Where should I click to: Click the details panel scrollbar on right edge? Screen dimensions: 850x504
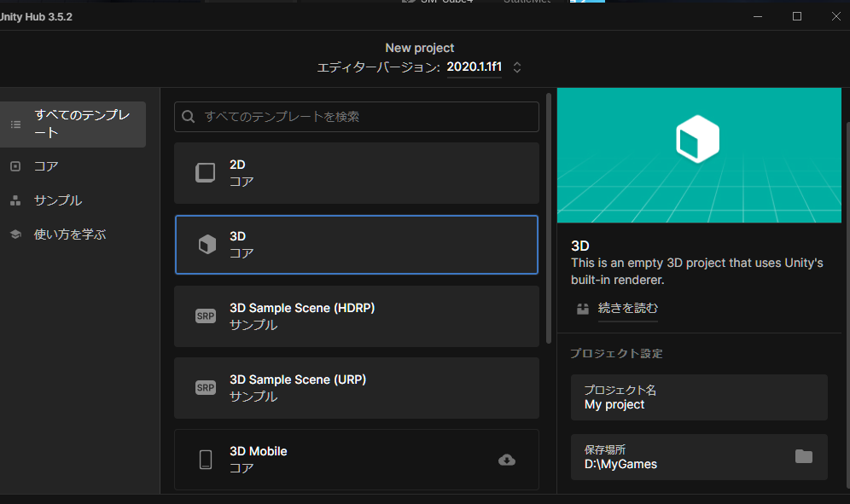(847, 304)
